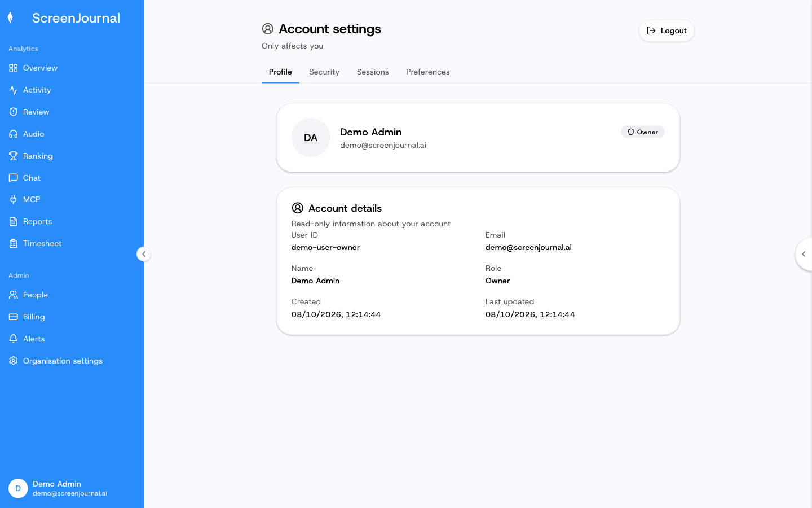
Task: Click the Demo Admin heading in profile card
Action: 371,132
